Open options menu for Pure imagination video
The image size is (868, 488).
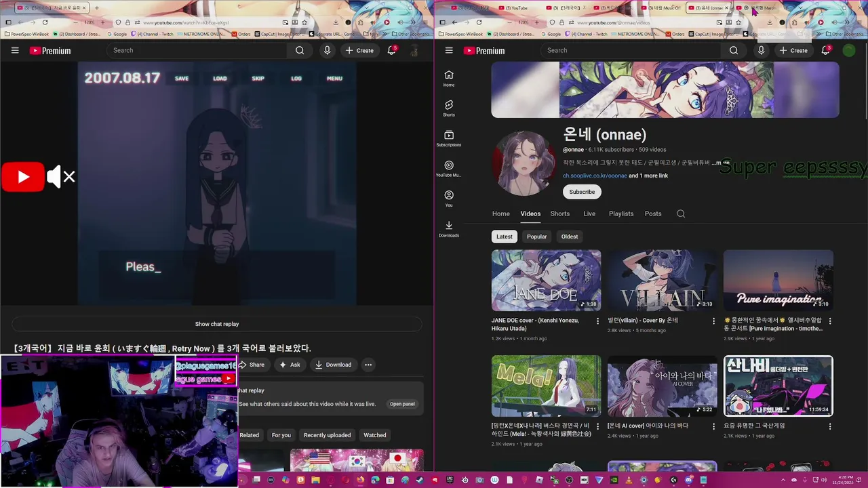[830, 321]
